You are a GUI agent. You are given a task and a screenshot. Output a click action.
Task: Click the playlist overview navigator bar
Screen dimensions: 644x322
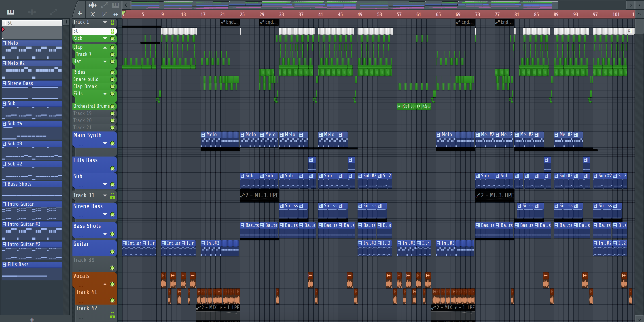tap(344, 5)
